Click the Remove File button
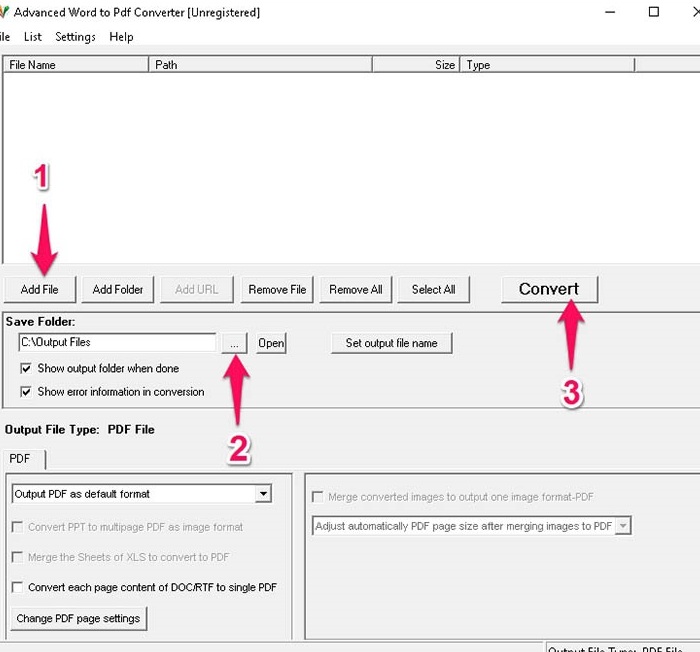This screenshot has width=700, height=652. tap(277, 289)
